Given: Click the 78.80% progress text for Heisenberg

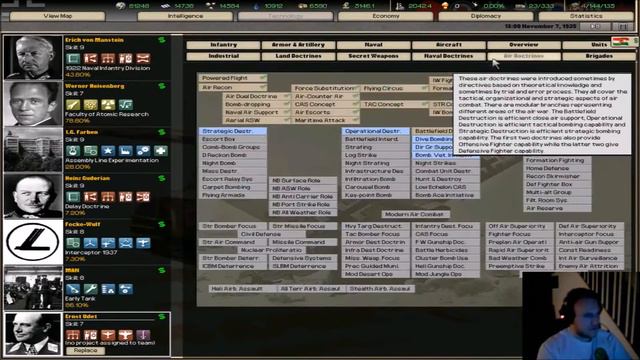Looking at the screenshot, I should [78, 121].
